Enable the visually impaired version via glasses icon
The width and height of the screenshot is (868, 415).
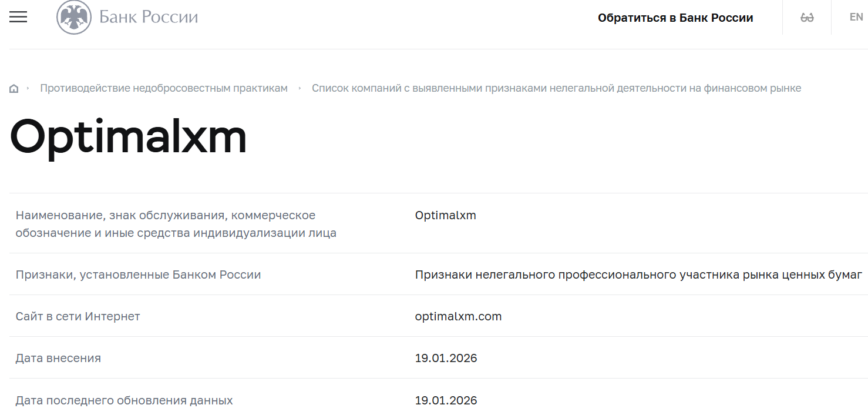pos(806,17)
